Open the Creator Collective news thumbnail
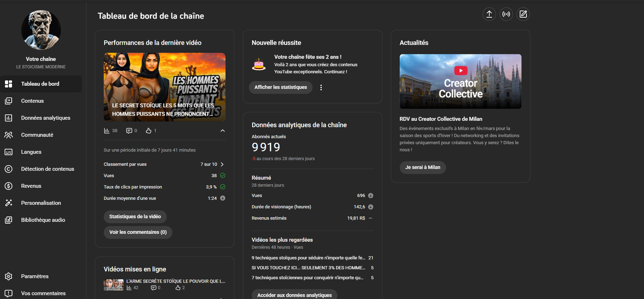Viewport: 644px width, 299px height. coord(460,81)
